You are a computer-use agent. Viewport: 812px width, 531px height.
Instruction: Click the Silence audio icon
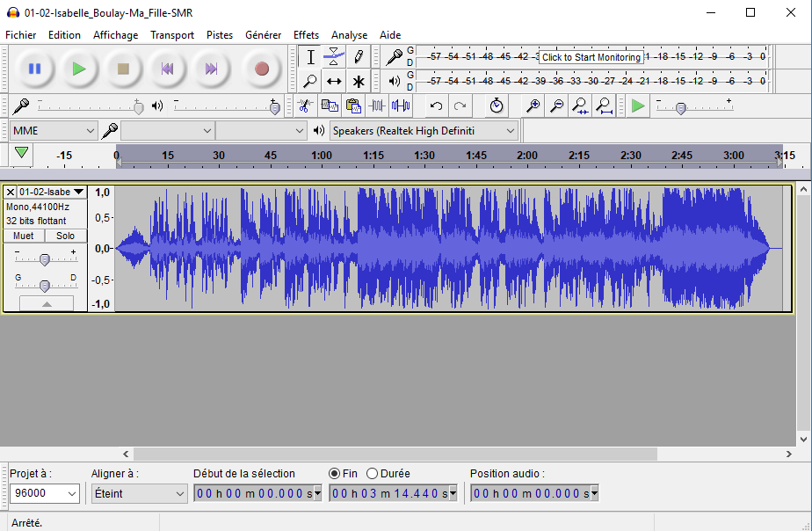click(401, 106)
